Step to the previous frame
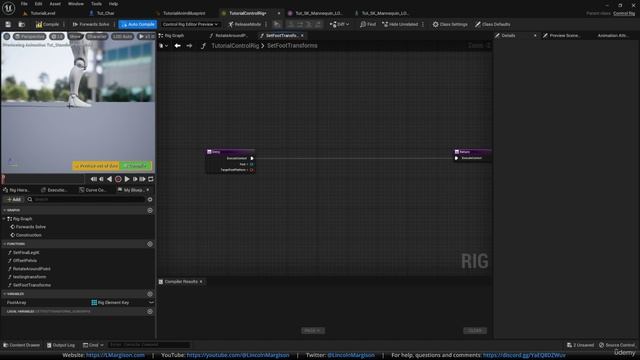This screenshot has height=360, width=640. [x=101, y=179]
